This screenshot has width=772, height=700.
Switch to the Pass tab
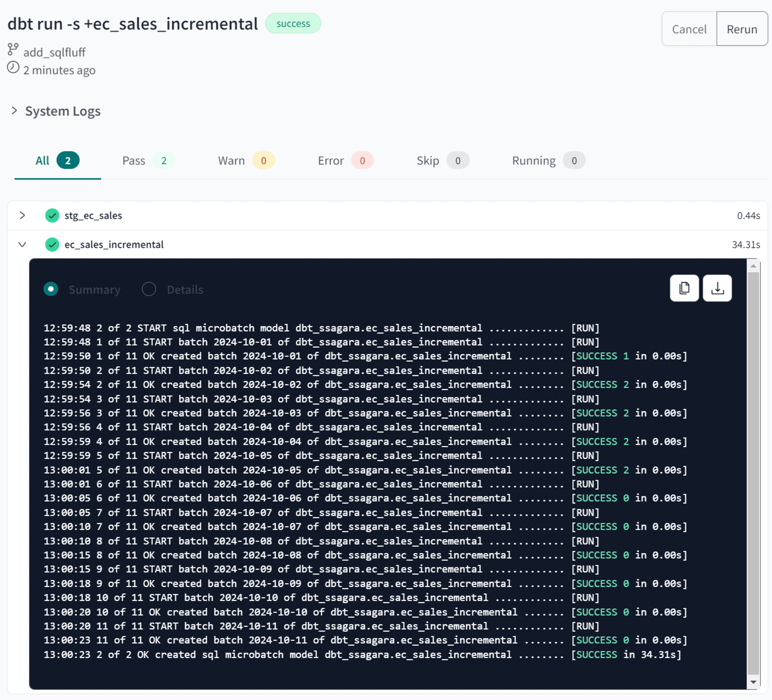148,161
